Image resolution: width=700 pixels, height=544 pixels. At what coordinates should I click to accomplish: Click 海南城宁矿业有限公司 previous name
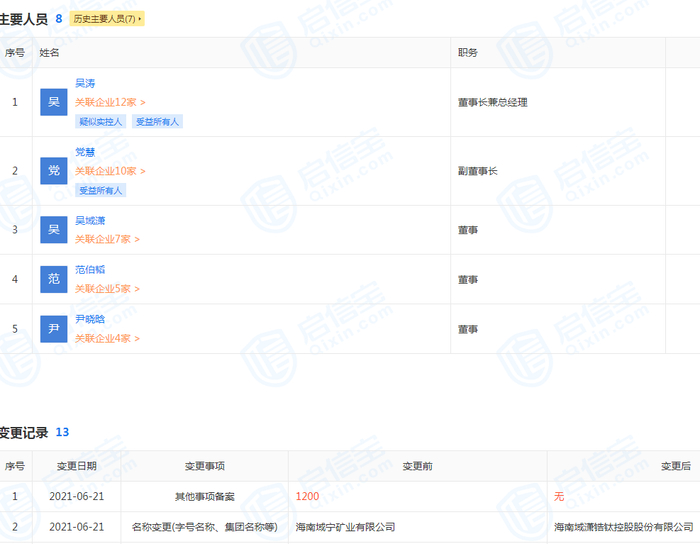(x=346, y=527)
